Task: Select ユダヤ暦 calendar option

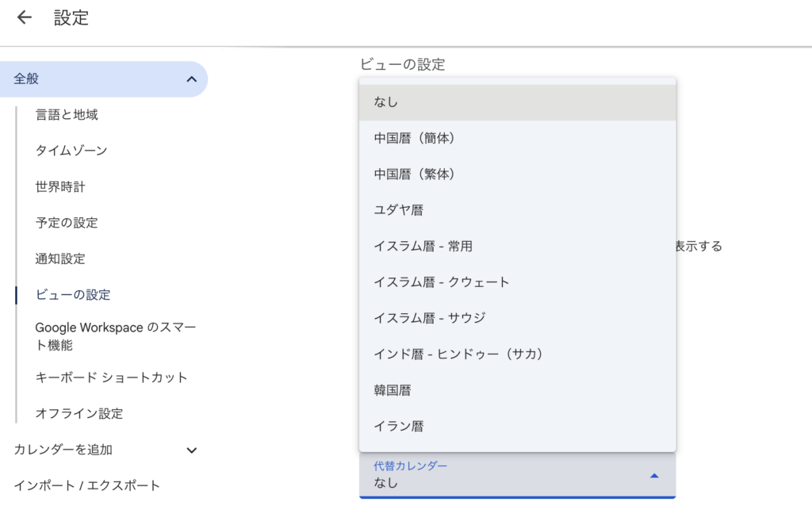Action: [517, 210]
